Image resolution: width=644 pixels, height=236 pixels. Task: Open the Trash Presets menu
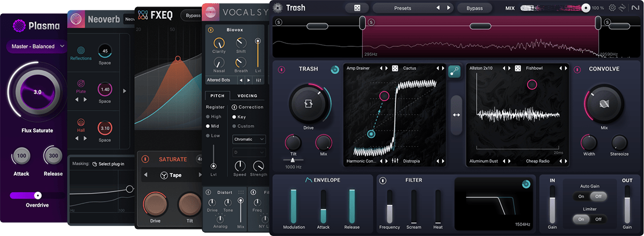402,8
